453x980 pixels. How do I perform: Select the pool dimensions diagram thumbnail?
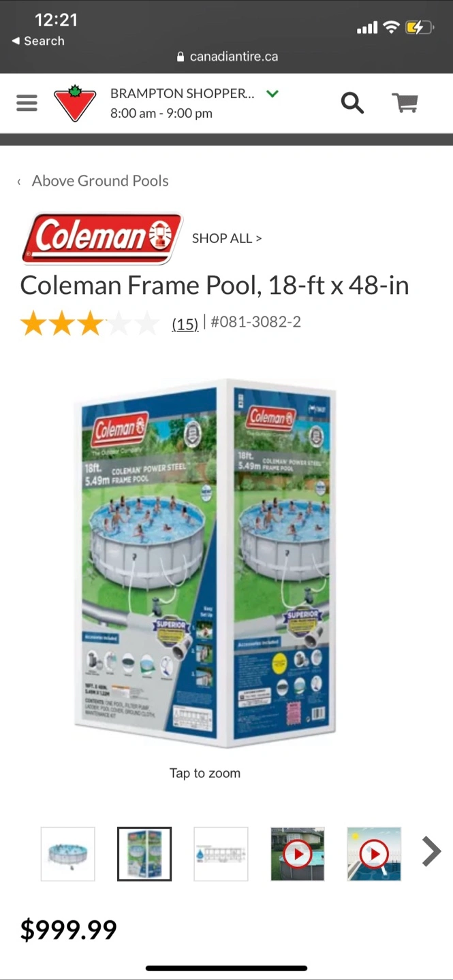pos(221,854)
